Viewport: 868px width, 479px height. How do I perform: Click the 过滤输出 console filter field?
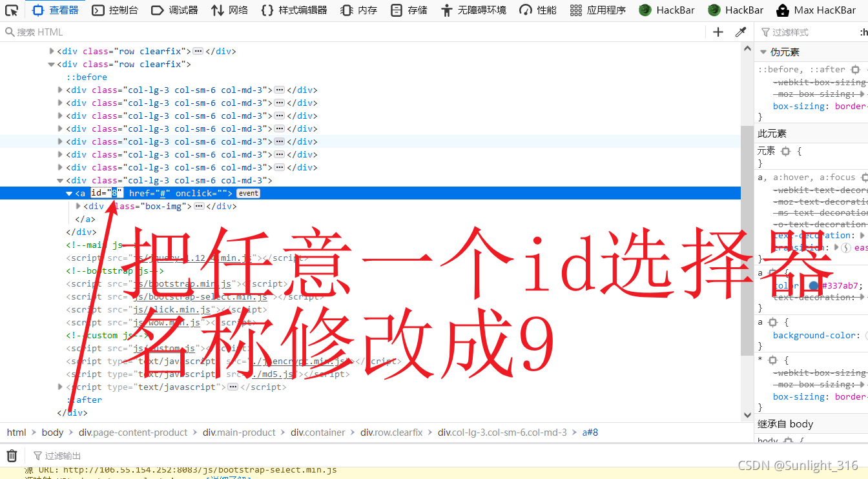[446, 456]
